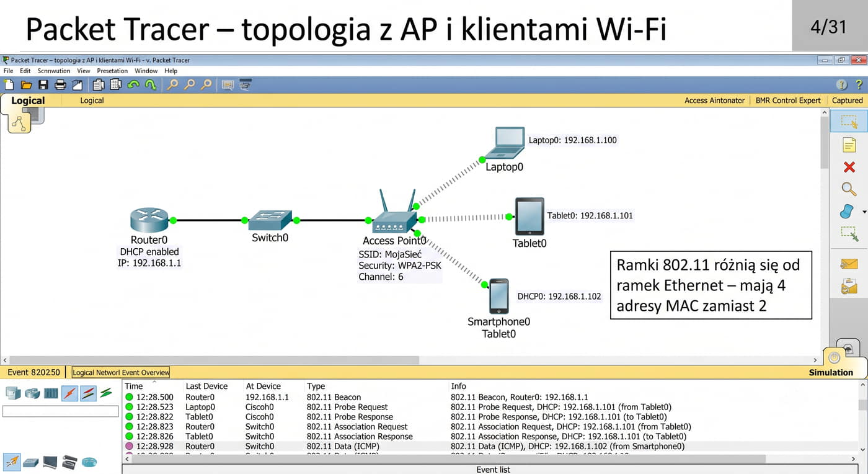Screen dimensions: 868x474
Task: Click the Logical Network Event Overview button
Action: (121, 372)
